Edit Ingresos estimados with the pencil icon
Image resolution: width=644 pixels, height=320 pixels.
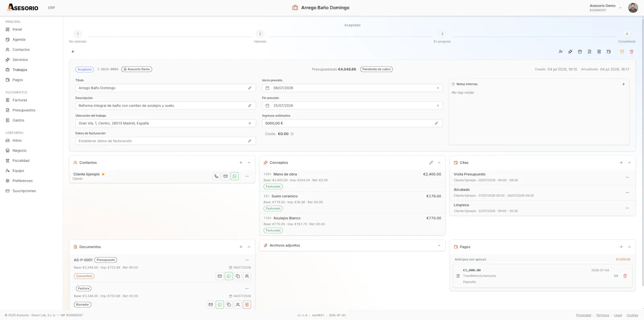(436, 123)
